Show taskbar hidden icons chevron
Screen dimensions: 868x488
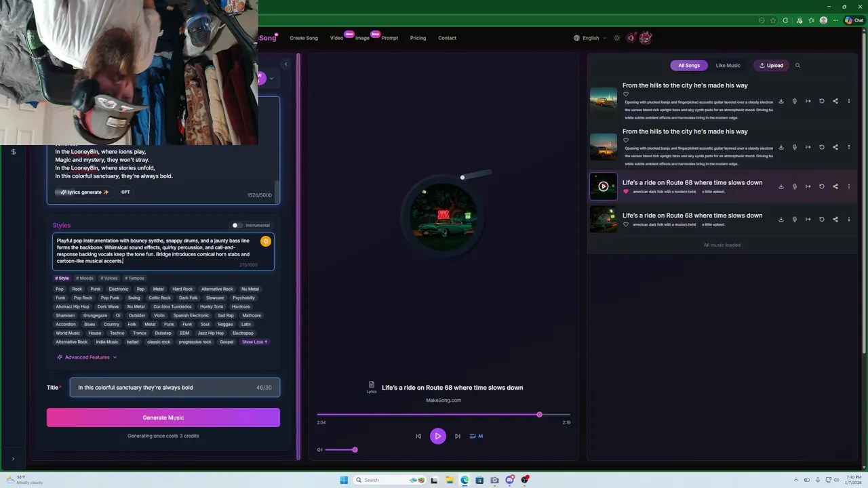coord(797,480)
